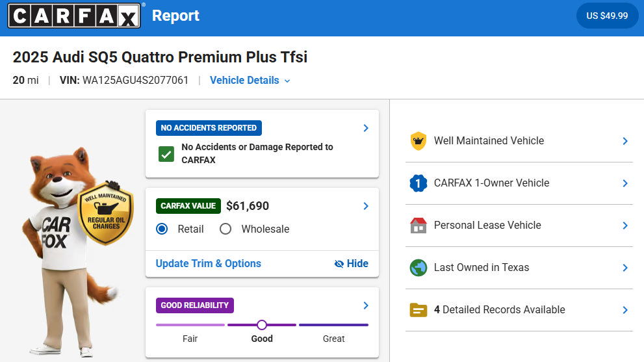Viewport: 644px width, 362px height.
Task: Click the Personal Lease house icon
Action: pos(418,226)
